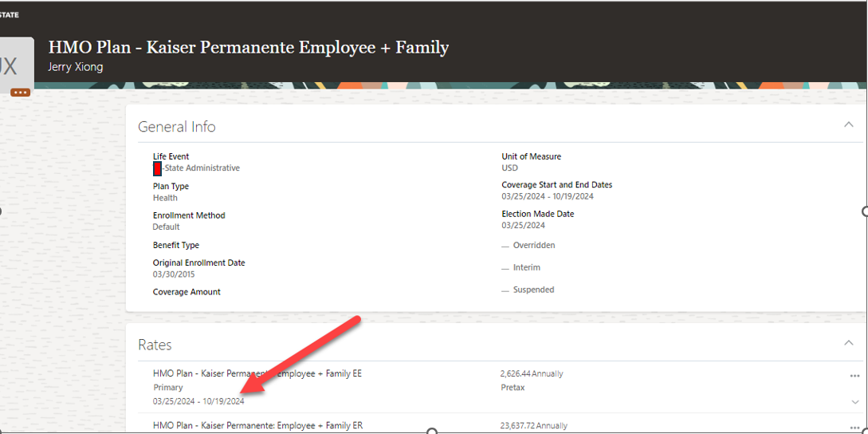
Task: Open actions menu for Employee + Family EE rate
Action: click(854, 376)
